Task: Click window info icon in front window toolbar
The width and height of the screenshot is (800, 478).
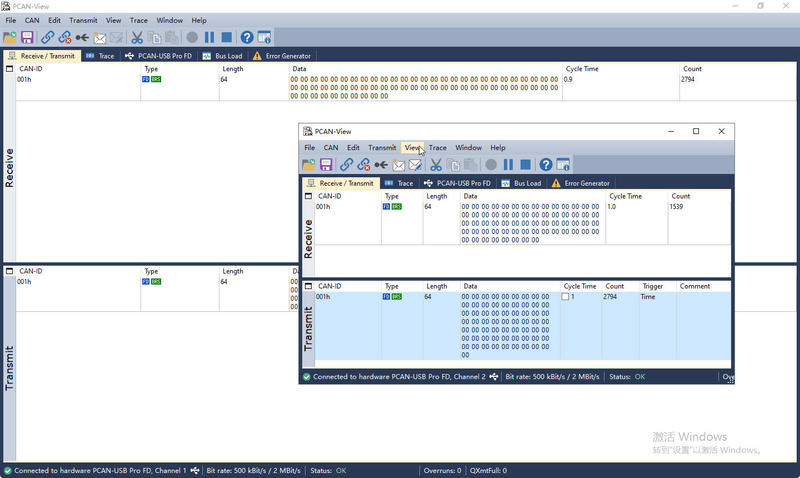Action: [563, 164]
